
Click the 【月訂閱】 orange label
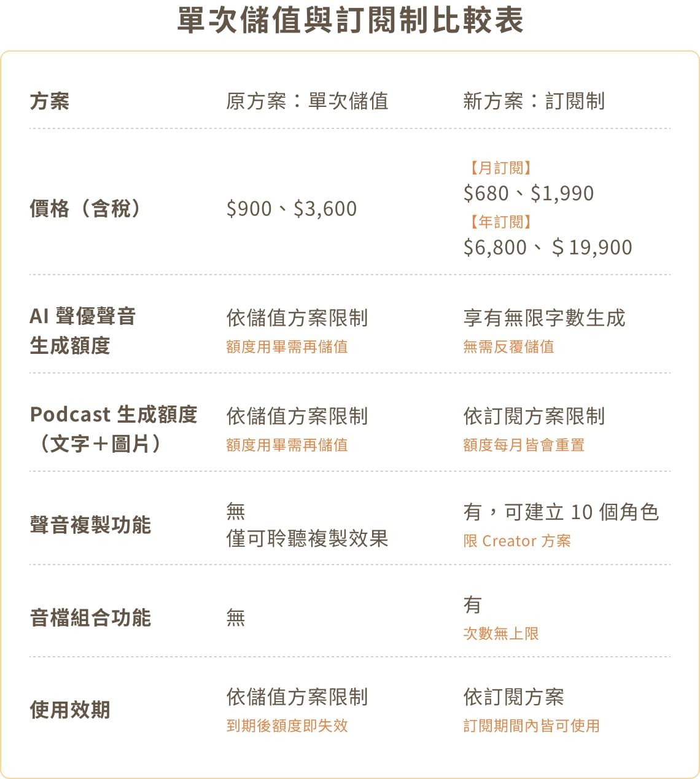click(x=501, y=167)
